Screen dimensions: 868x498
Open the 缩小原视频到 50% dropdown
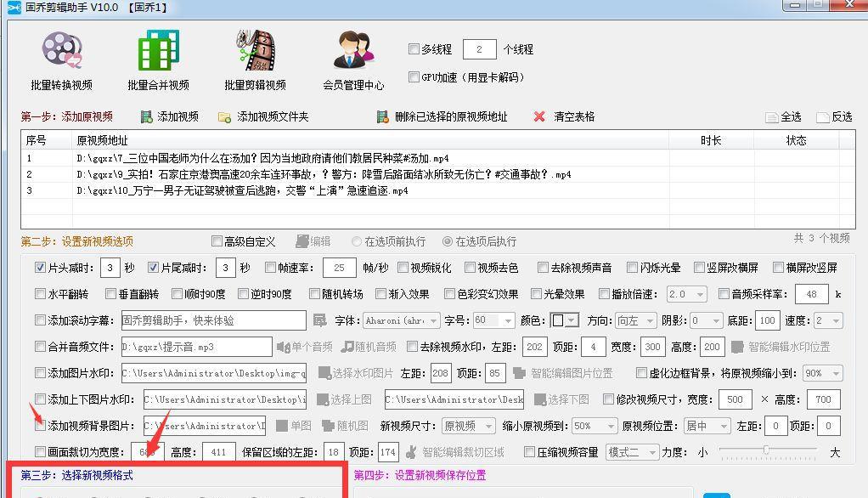pyautogui.click(x=594, y=426)
